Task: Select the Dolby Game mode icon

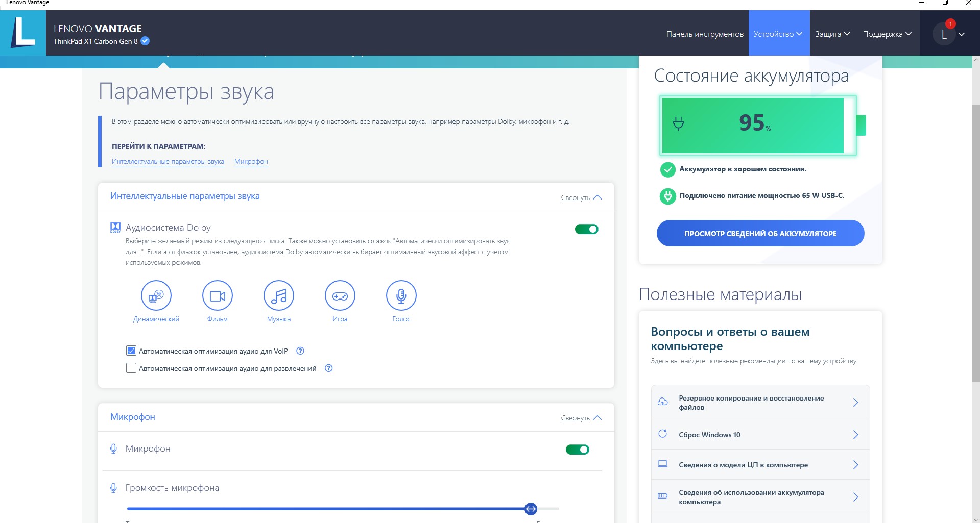Action: point(340,295)
